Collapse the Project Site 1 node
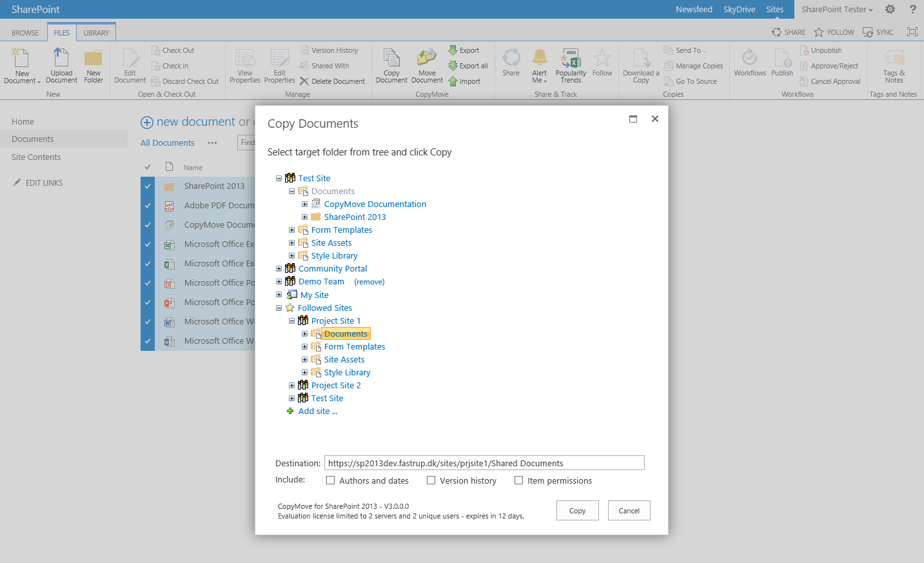924x563 pixels. click(x=291, y=321)
